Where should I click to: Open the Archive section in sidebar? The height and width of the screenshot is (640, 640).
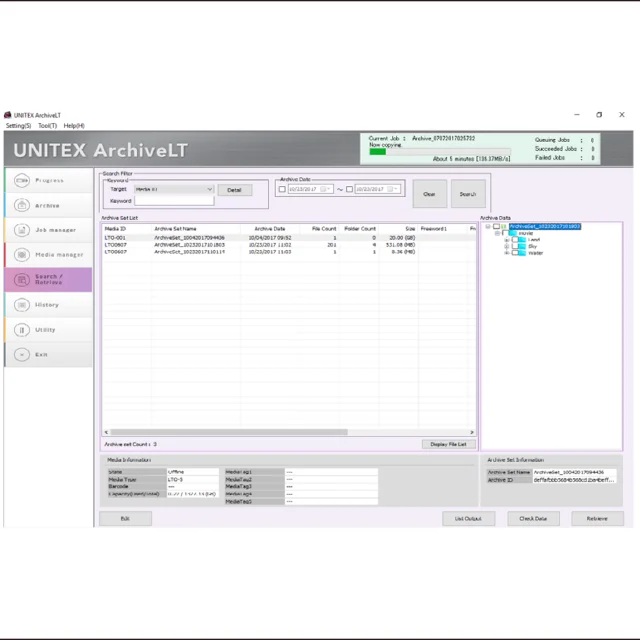click(x=48, y=205)
